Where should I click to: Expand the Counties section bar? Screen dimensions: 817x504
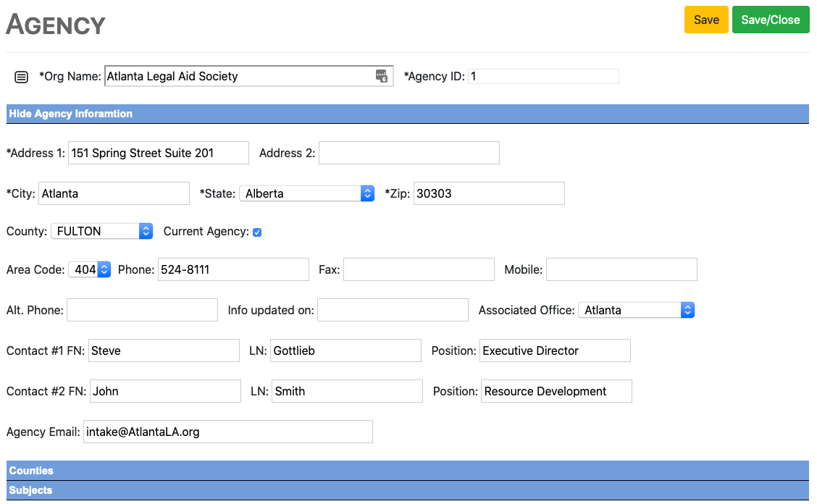(x=31, y=471)
